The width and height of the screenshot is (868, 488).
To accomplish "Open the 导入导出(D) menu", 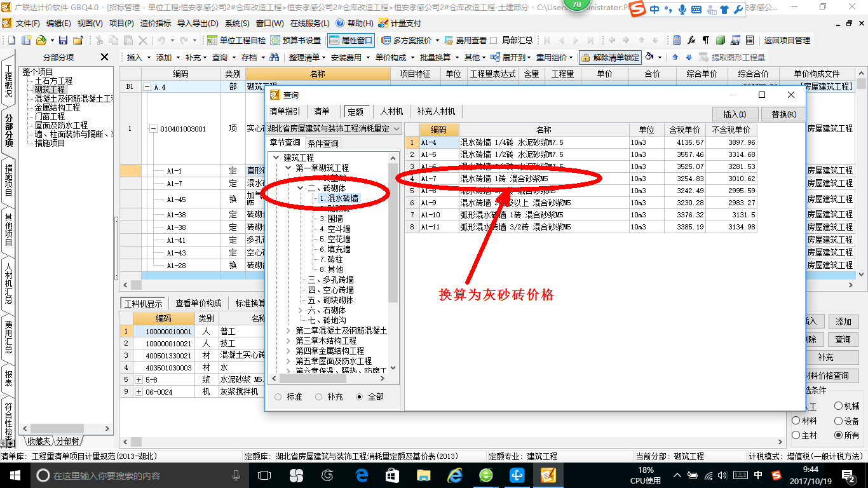I will point(198,23).
